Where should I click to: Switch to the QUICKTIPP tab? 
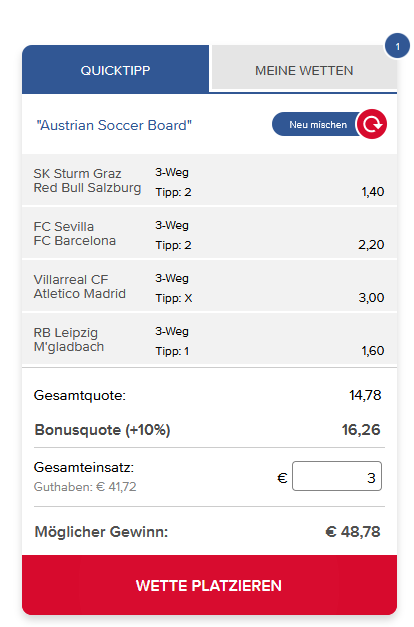tap(115, 70)
